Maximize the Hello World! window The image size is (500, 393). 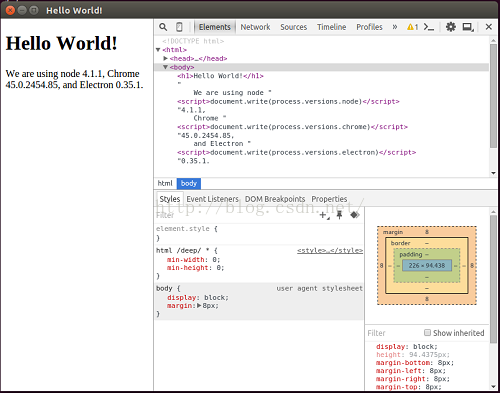click(x=34, y=10)
